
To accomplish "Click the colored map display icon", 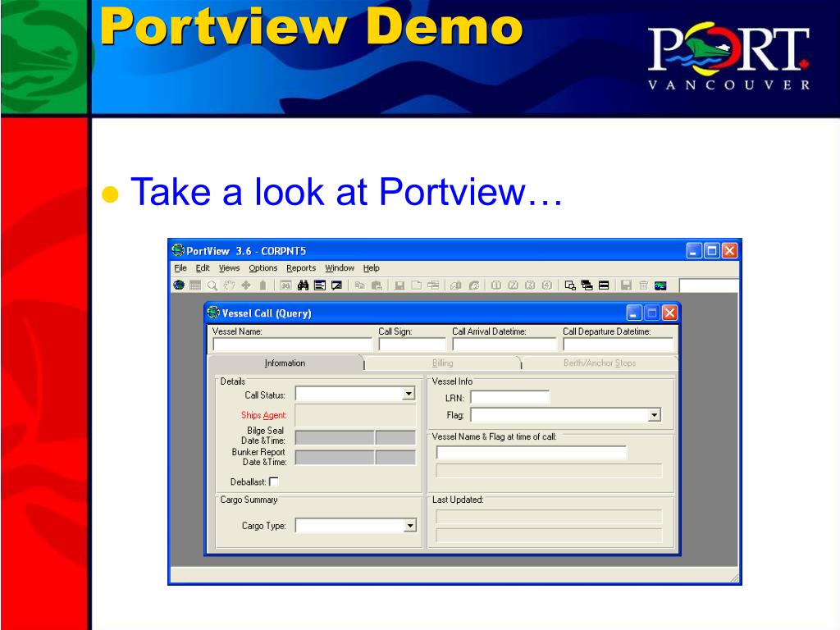I will (660, 285).
